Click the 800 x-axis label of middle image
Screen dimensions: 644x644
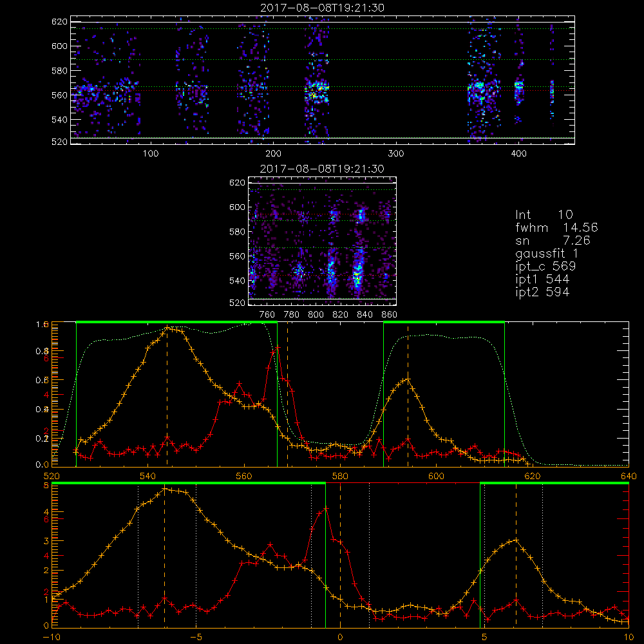[316, 315]
